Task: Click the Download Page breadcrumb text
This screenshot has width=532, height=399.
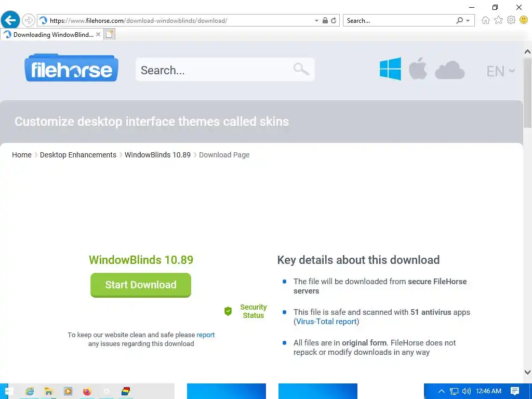Action: [224, 155]
